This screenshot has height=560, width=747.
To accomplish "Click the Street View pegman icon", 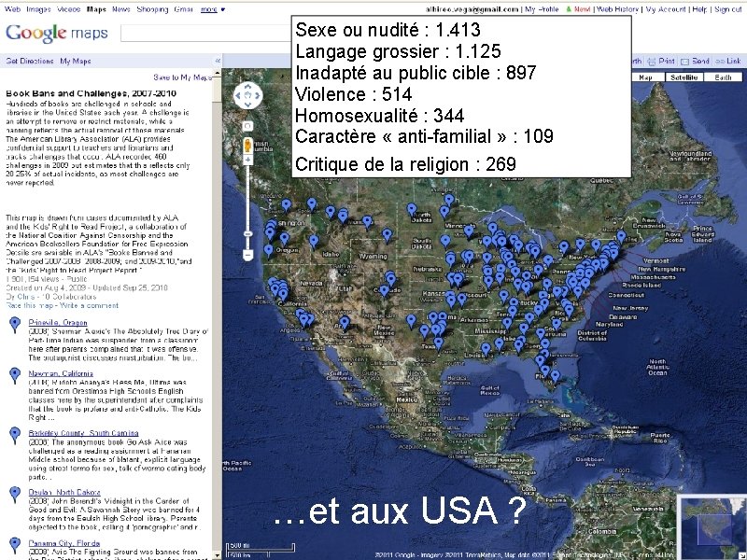I will pos(247,145).
